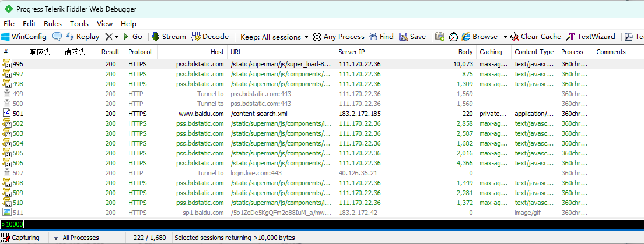Click the 10,073 body size cell
This screenshot has width=644, height=244.
click(463, 64)
